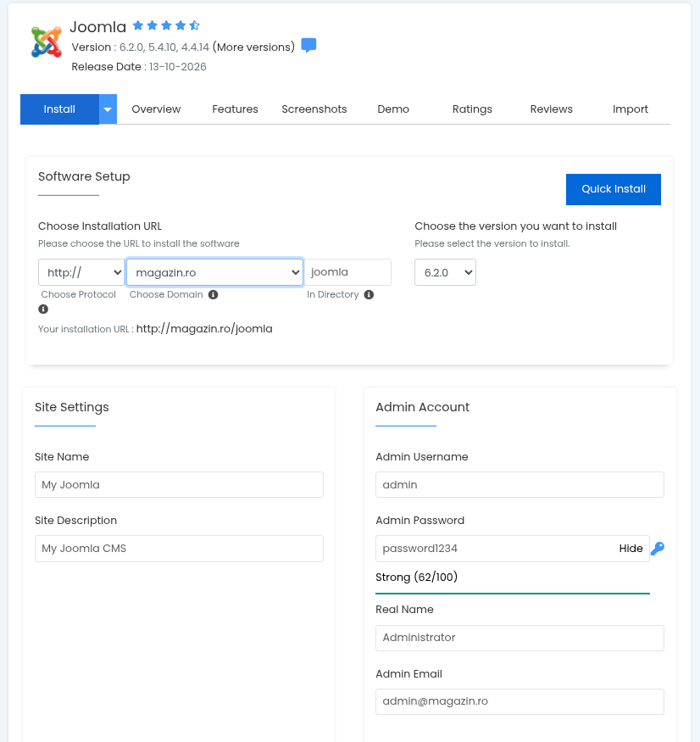Click the password strength bar
Screen dimensions: 700x742
pos(513,593)
